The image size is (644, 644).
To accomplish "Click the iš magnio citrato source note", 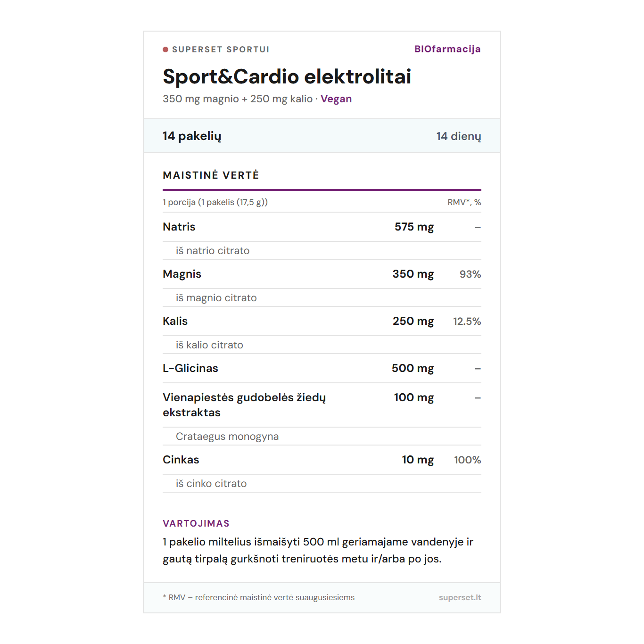I will tap(216, 298).
